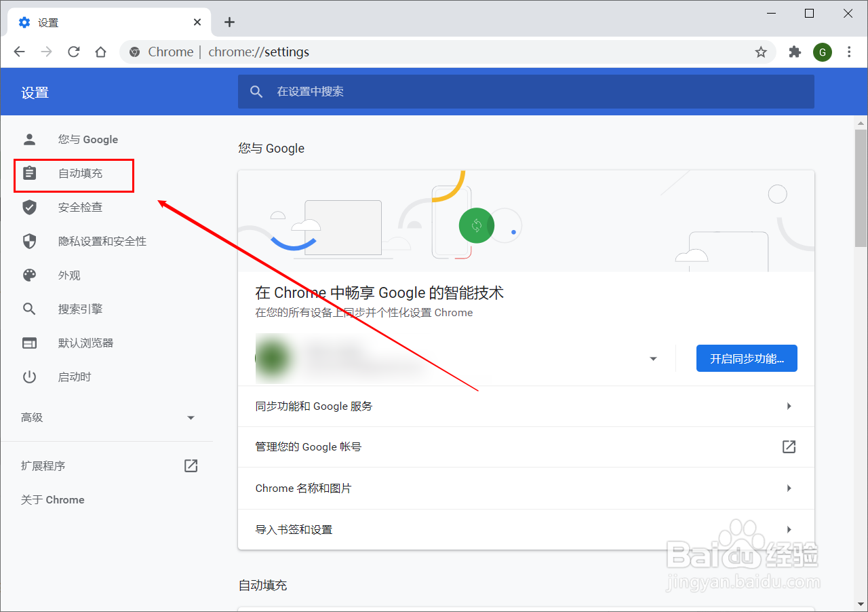
Task: Click the clipboard icon beside 自动填充
Action: point(29,174)
